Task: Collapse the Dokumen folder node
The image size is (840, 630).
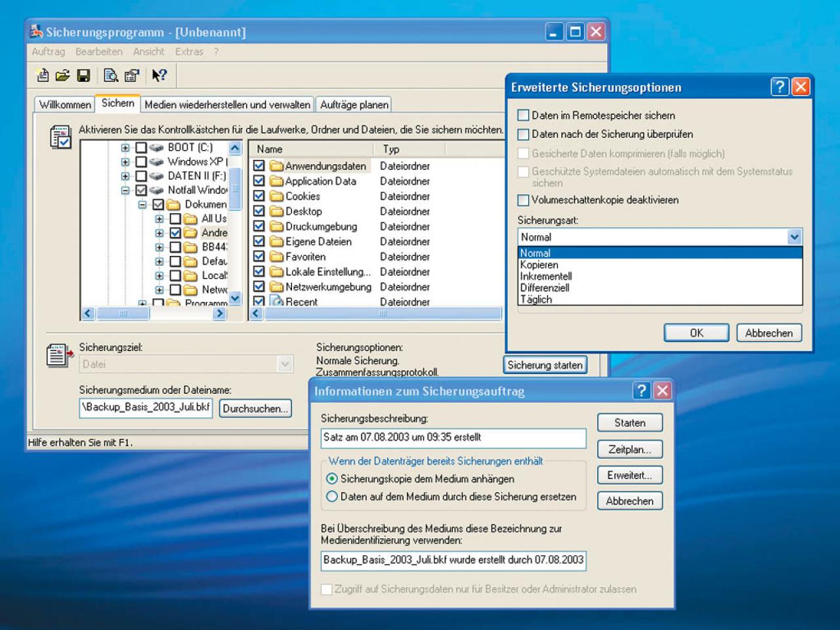Action: (142, 205)
